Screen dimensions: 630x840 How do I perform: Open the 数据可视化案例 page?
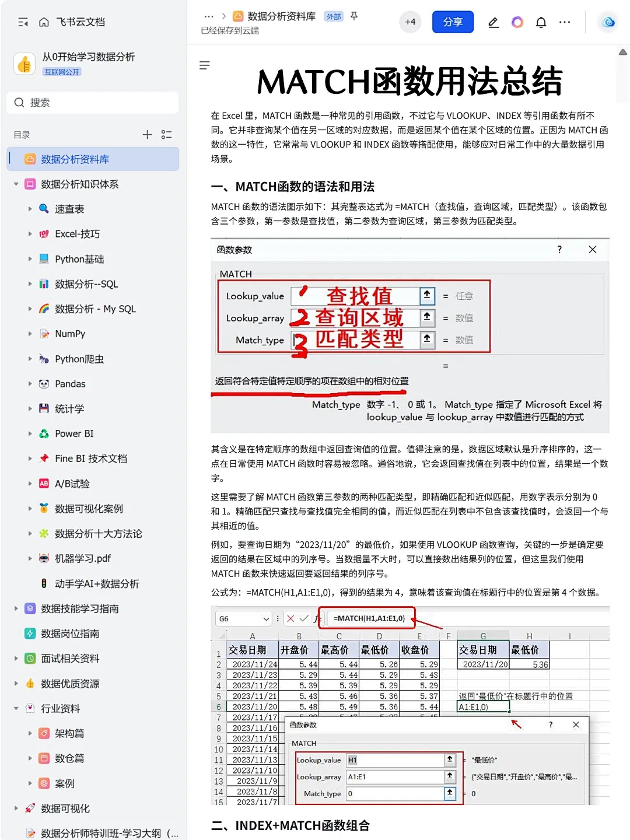[89, 509]
